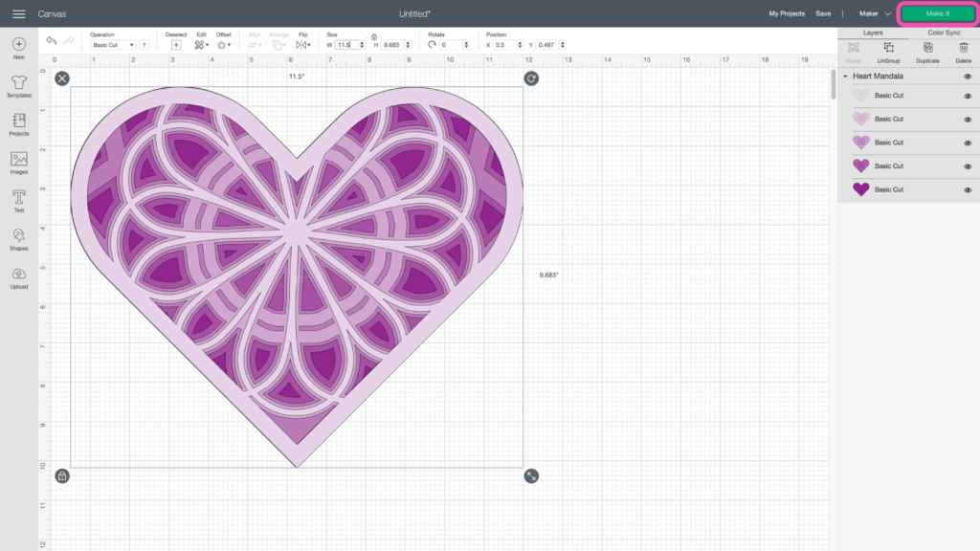
Task: Click the Delete trash icon
Action: [964, 48]
